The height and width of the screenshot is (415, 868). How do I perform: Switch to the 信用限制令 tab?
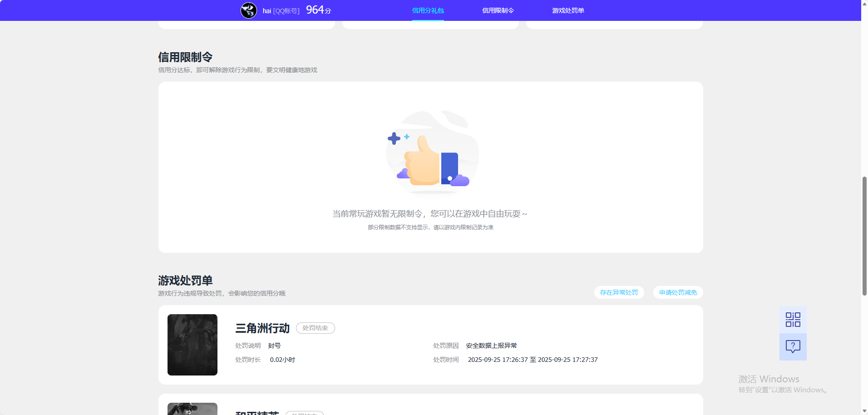498,10
